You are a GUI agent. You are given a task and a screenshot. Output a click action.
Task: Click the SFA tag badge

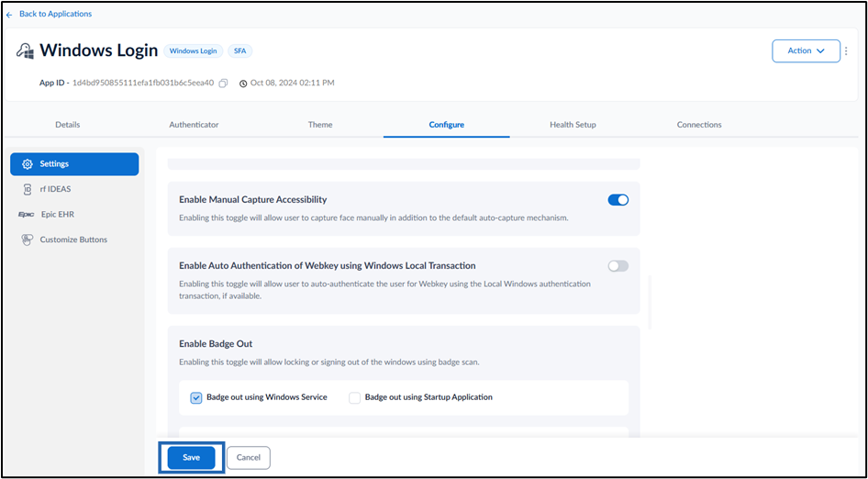pos(239,51)
